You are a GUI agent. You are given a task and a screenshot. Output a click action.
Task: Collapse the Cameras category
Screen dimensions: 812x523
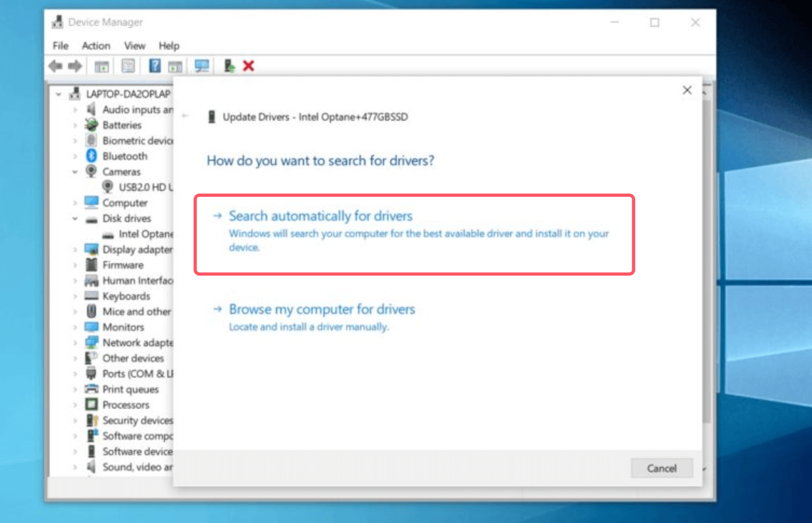[75, 171]
